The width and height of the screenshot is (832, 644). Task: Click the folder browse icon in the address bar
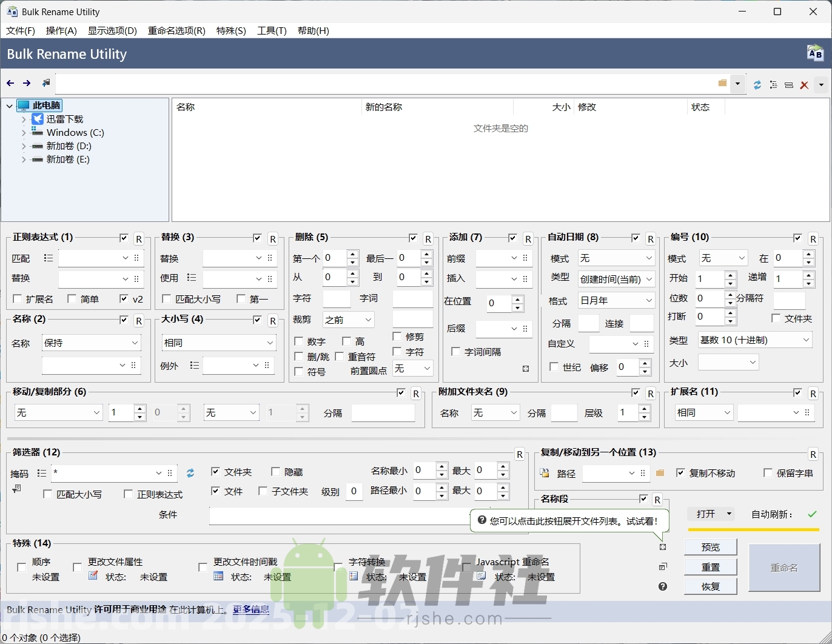click(722, 84)
